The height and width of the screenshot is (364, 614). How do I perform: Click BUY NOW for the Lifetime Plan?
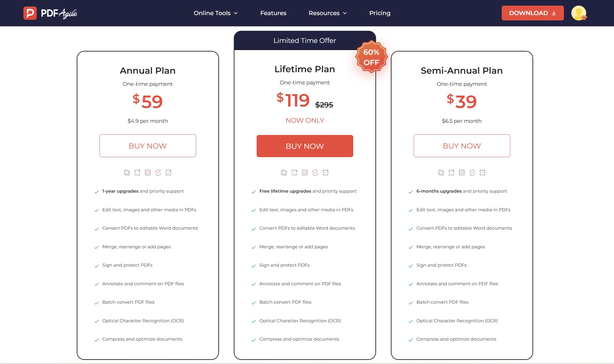tap(305, 146)
